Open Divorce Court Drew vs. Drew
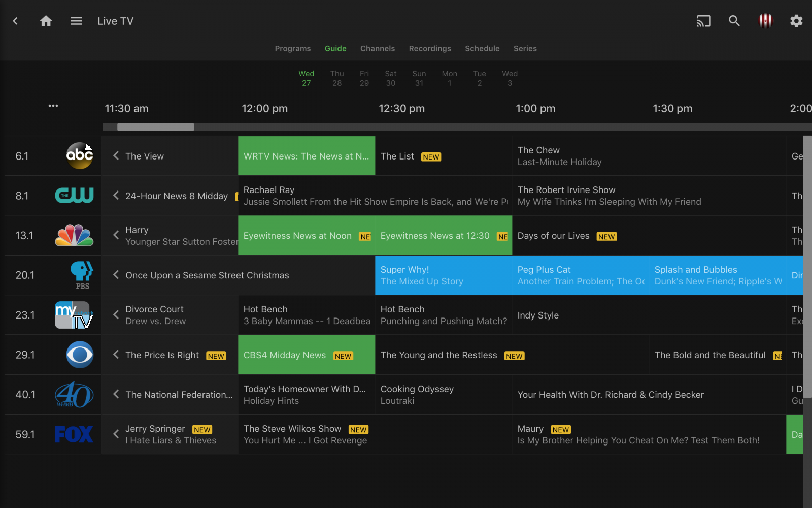This screenshot has width=812, height=508. [x=170, y=315]
